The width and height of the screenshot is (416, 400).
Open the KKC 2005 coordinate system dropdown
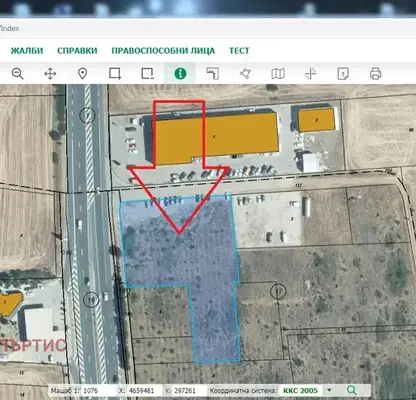click(x=307, y=390)
